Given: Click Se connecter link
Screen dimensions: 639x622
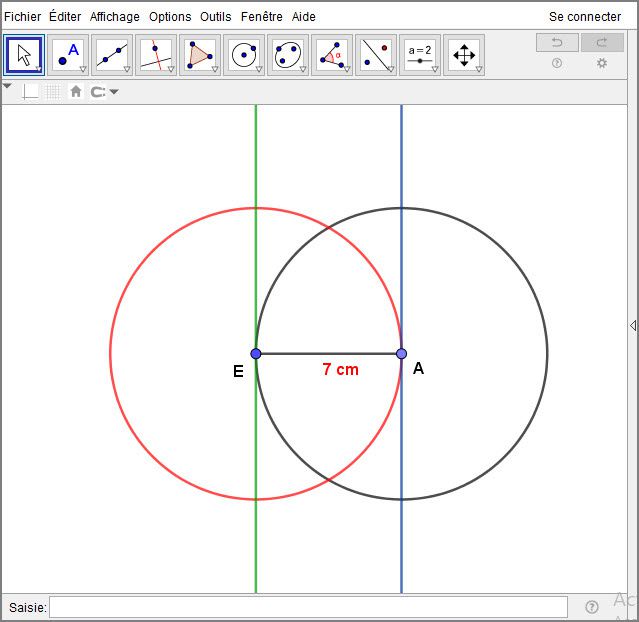Looking at the screenshot, I should pos(585,17).
